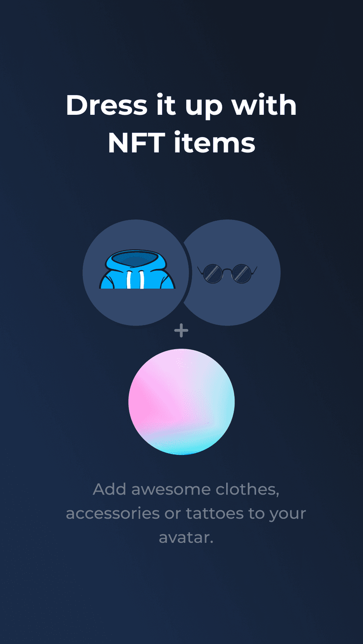Select the round sunglasses NFT icon
This screenshot has width=363, height=644.
[x=227, y=273]
